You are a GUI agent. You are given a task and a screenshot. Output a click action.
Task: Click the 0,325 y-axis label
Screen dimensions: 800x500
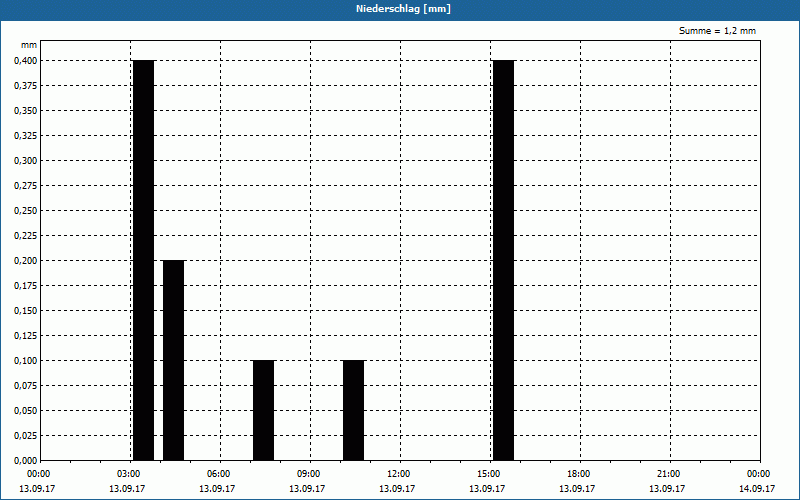pos(26,136)
